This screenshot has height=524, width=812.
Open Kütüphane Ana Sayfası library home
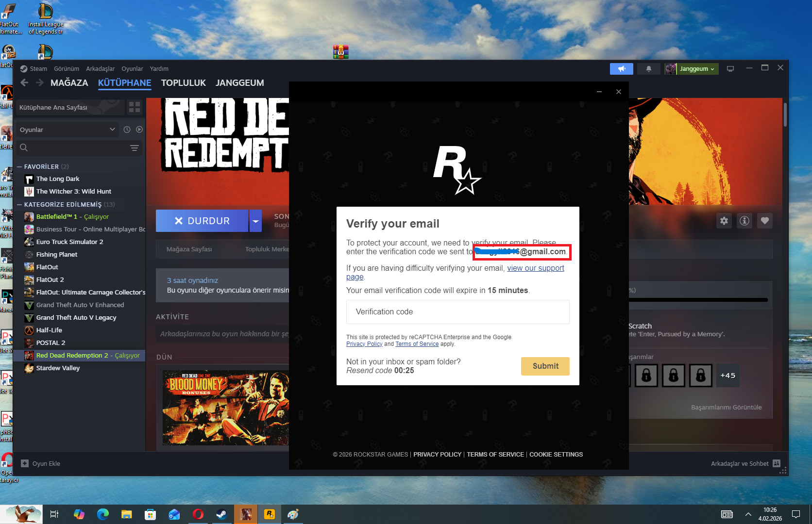coord(70,107)
